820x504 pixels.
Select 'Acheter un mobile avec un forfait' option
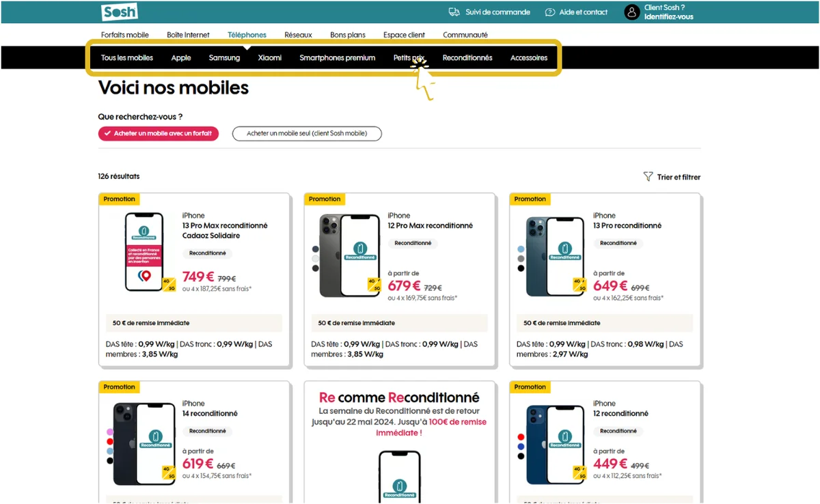click(x=159, y=133)
